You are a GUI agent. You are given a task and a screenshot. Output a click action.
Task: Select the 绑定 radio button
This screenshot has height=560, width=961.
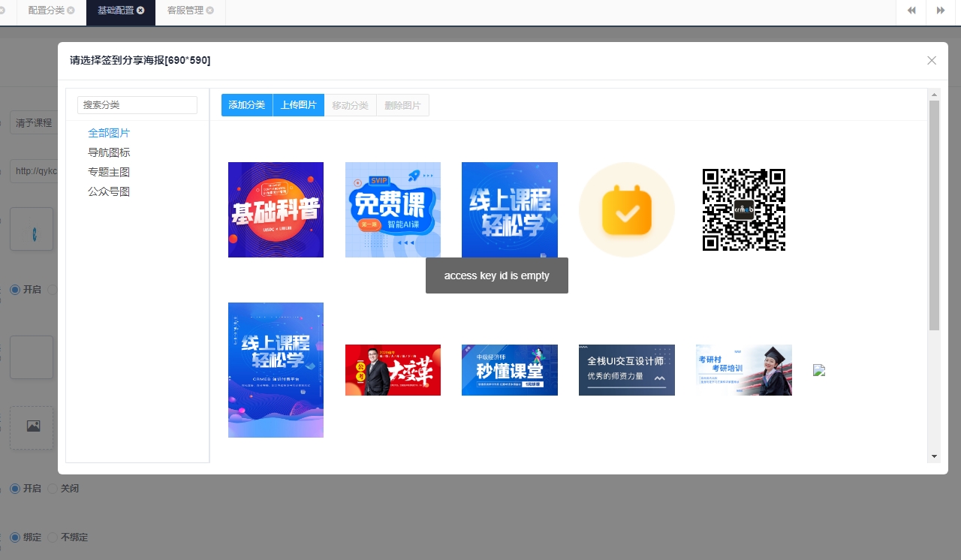tap(15, 537)
